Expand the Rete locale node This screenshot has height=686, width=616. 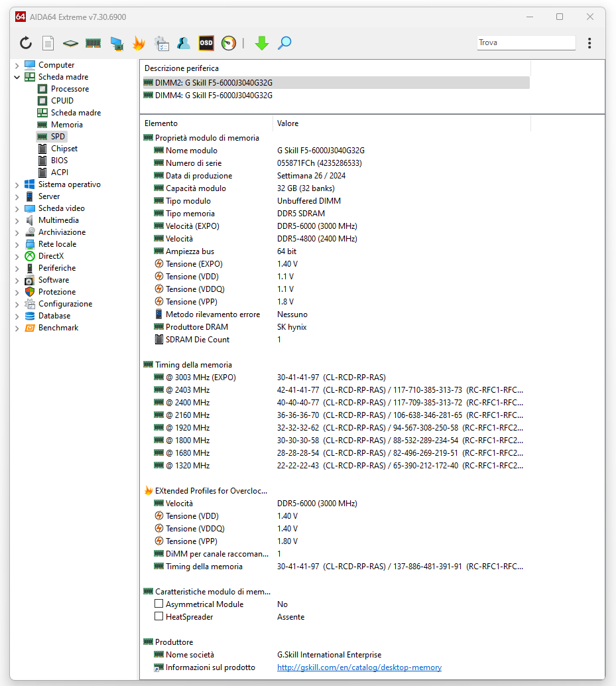coord(17,244)
